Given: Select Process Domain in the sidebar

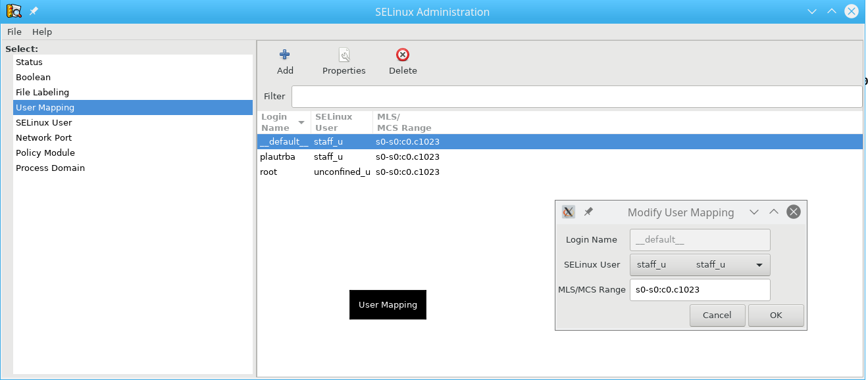Looking at the screenshot, I should coord(133,168).
